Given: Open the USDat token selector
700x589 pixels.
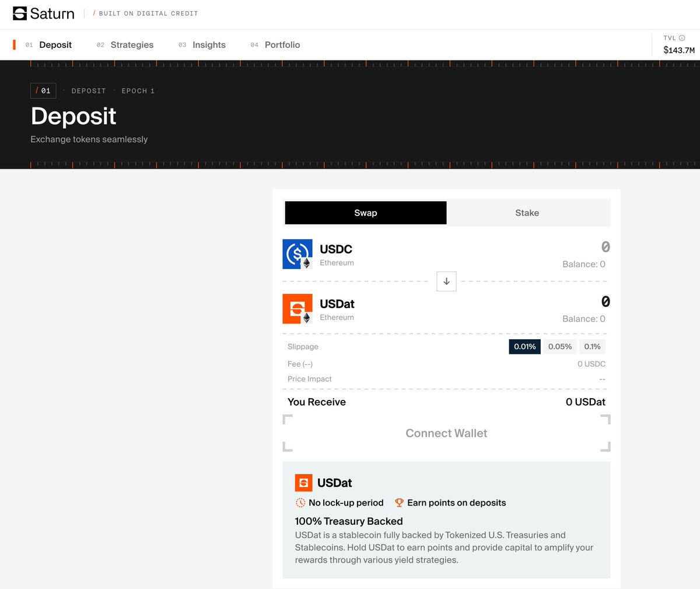Looking at the screenshot, I should click(x=318, y=309).
